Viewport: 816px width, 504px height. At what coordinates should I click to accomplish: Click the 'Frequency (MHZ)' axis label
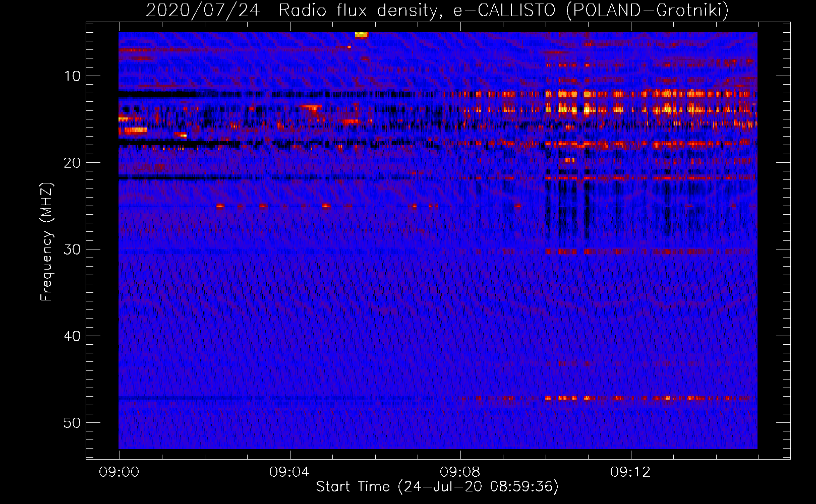[46, 242]
